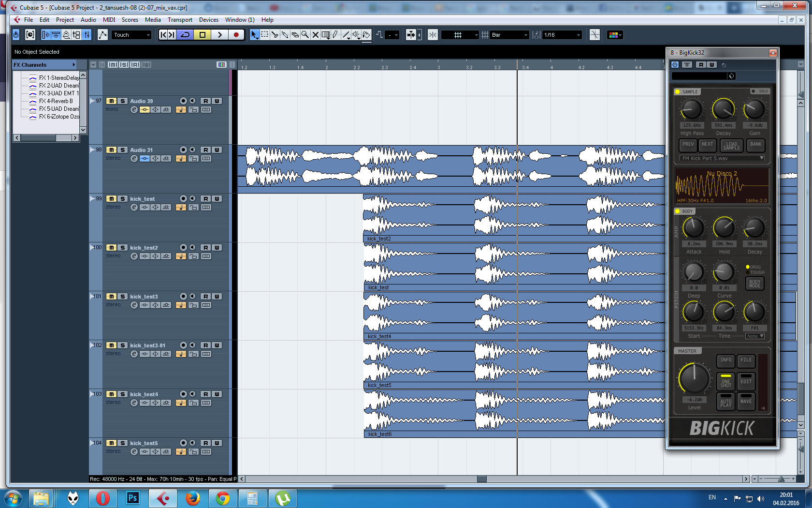Open the Audio menu

88,20
